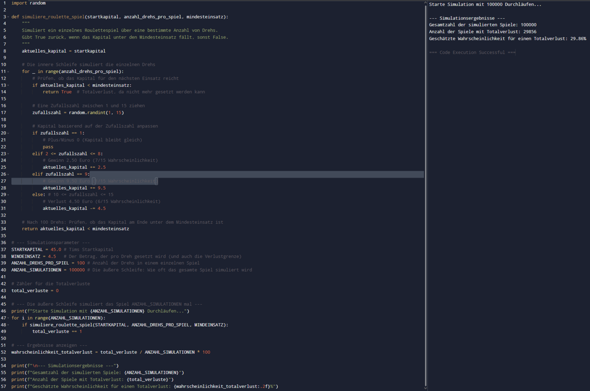
Task: Click output line 'Starte Simulation mit 100000 Durchläufen...'
Action: pos(485,5)
